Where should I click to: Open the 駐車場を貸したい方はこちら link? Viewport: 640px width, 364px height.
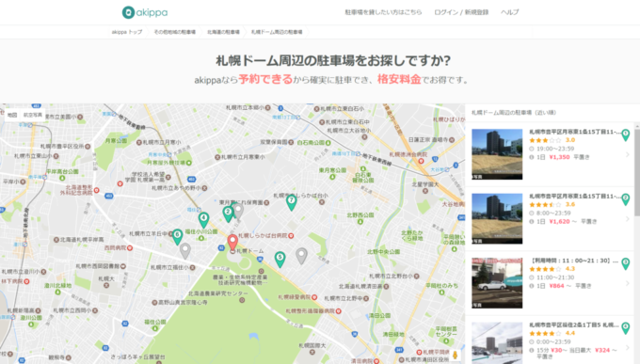coord(383,12)
